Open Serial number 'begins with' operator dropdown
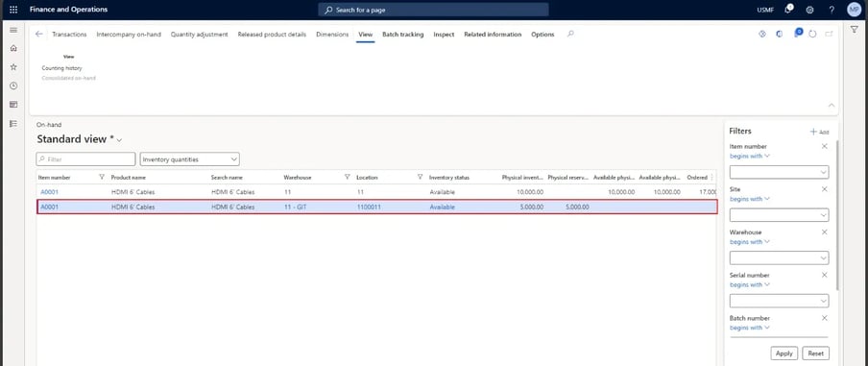The height and width of the screenshot is (366, 868). (x=750, y=284)
